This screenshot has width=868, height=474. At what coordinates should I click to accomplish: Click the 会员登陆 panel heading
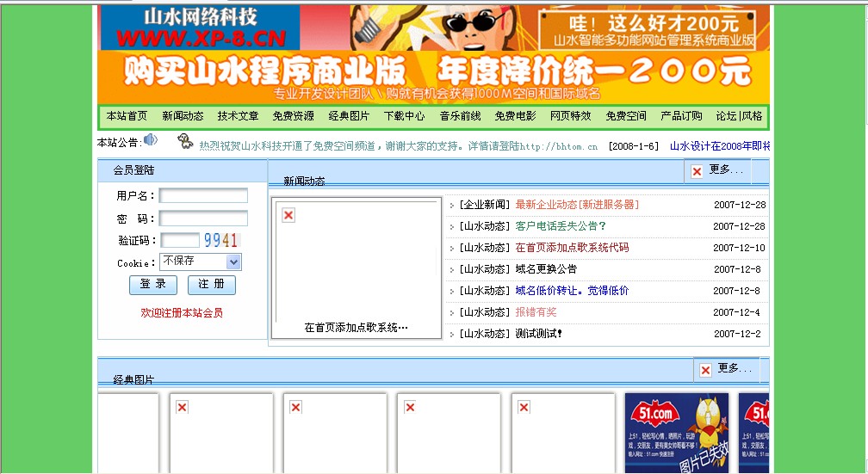(x=134, y=170)
